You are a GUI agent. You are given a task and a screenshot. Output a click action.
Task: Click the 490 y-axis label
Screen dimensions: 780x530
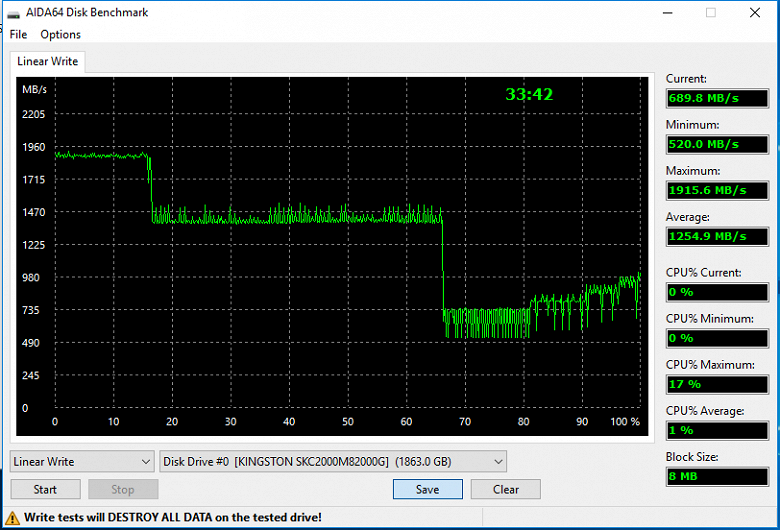pyautogui.click(x=31, y=343)
